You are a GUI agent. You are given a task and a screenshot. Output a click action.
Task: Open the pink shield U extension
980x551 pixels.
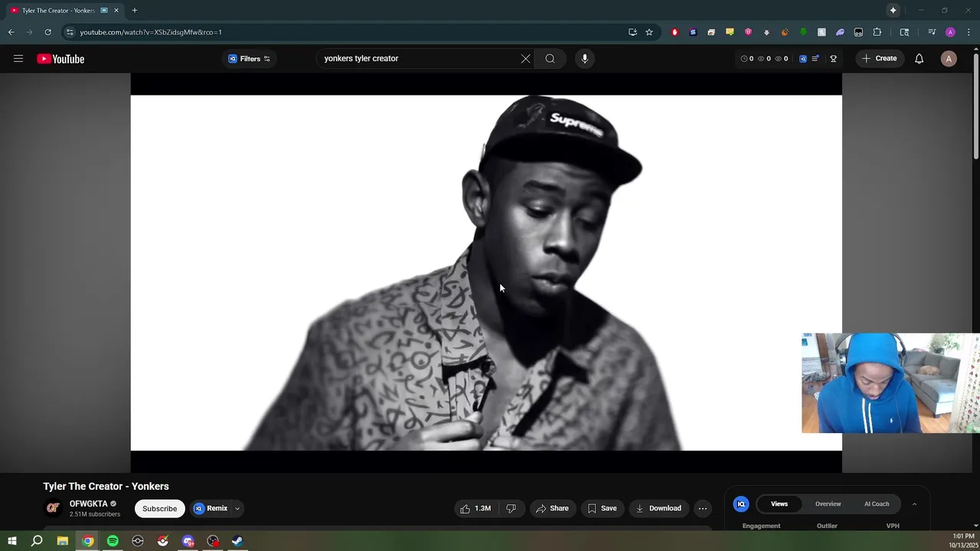748,32
